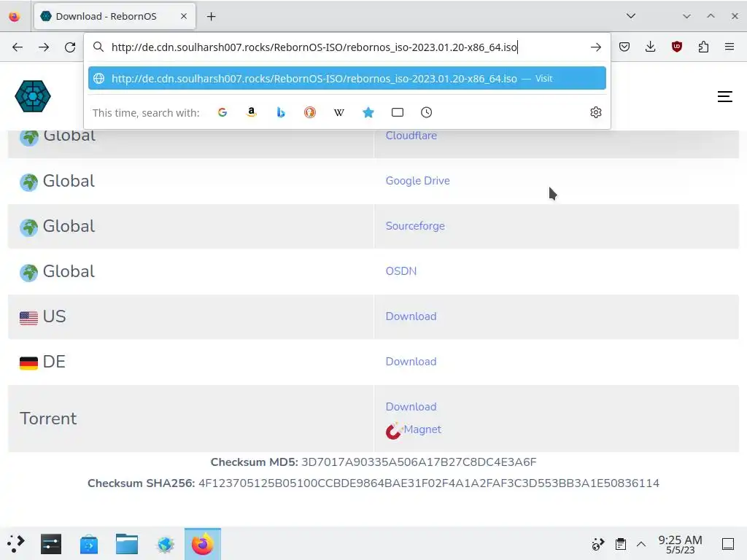Select the Download - RebornOS tab
The image size is (747, 560).
(x=115, y=16)
